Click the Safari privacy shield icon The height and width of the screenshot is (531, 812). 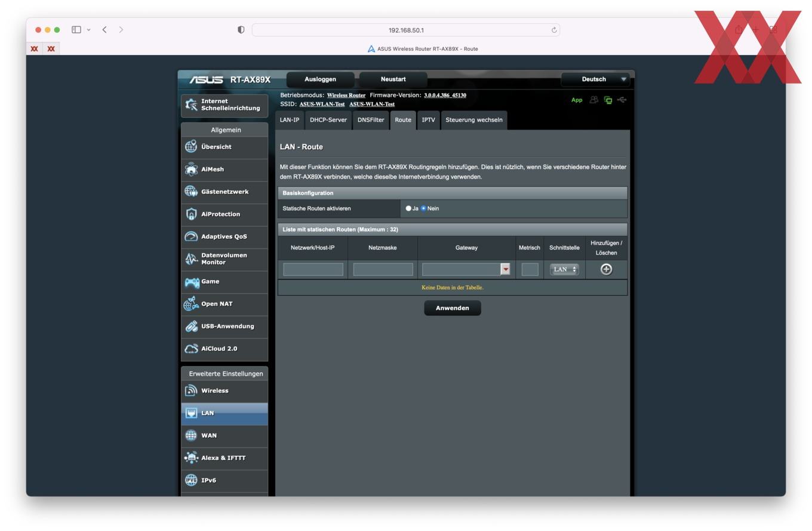(x=241, y=30)
